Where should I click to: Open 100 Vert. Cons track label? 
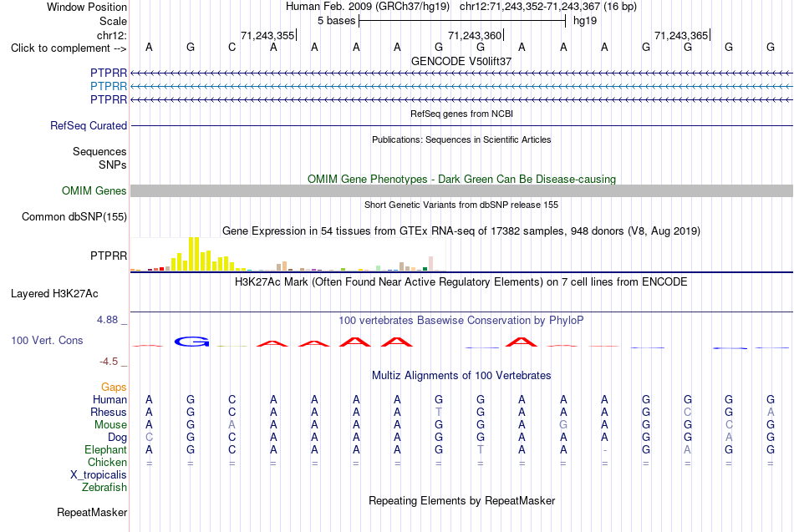pos(47,340)
